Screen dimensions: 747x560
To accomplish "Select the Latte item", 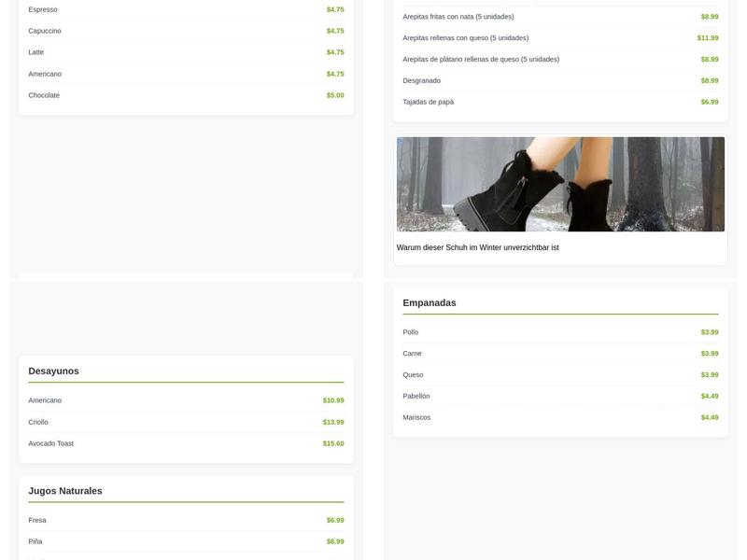I will point(36,52).
